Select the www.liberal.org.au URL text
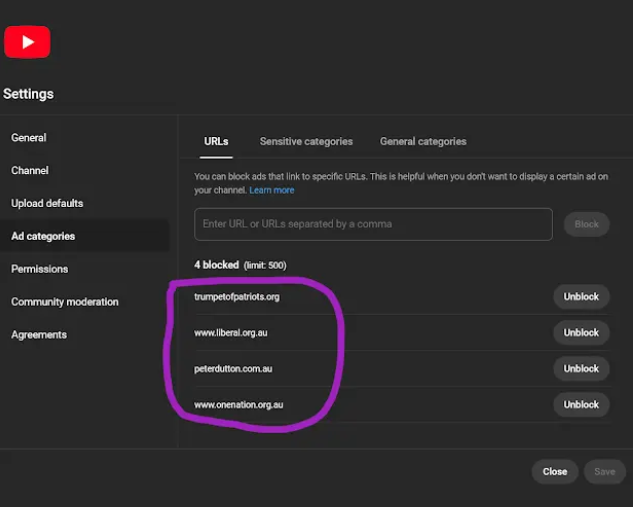The height and width of the screenshot is (507, 634). tap(230, 333)
